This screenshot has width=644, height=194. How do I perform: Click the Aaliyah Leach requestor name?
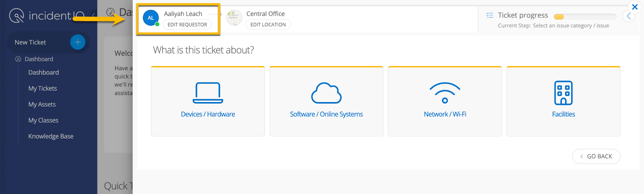point(183,14)
